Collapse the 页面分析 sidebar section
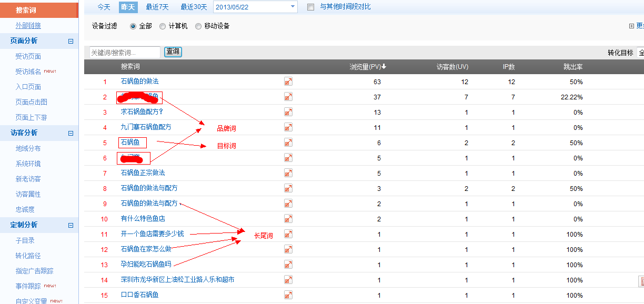Viewport: 644px width, 304px height. [71, 41]
